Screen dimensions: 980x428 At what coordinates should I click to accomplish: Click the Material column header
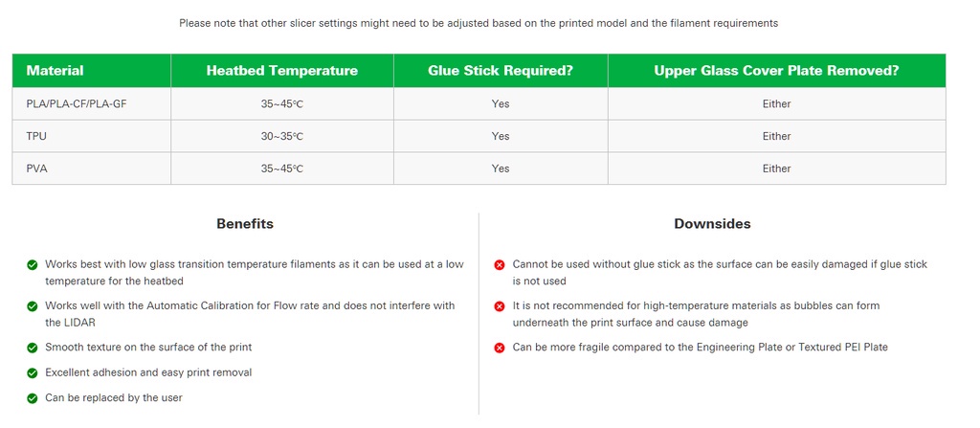(55, 71)
